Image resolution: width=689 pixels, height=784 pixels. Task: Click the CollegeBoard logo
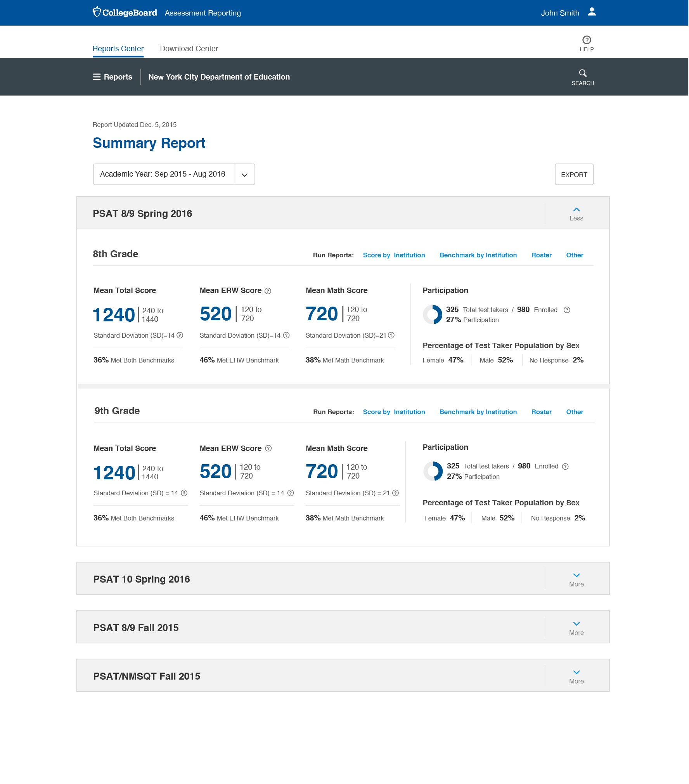(124, 12)
